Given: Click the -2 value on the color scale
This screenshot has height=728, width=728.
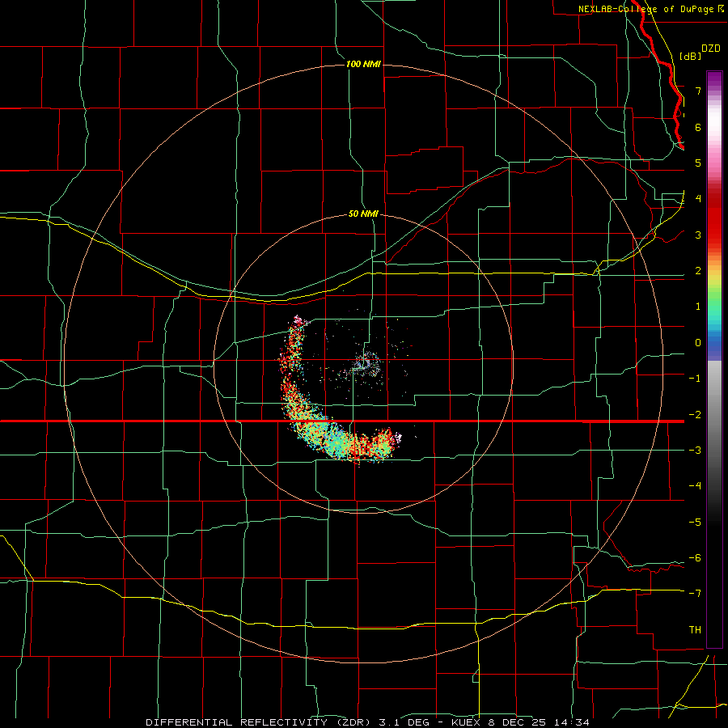Looking at the screenshot, I should click(695, 415).
